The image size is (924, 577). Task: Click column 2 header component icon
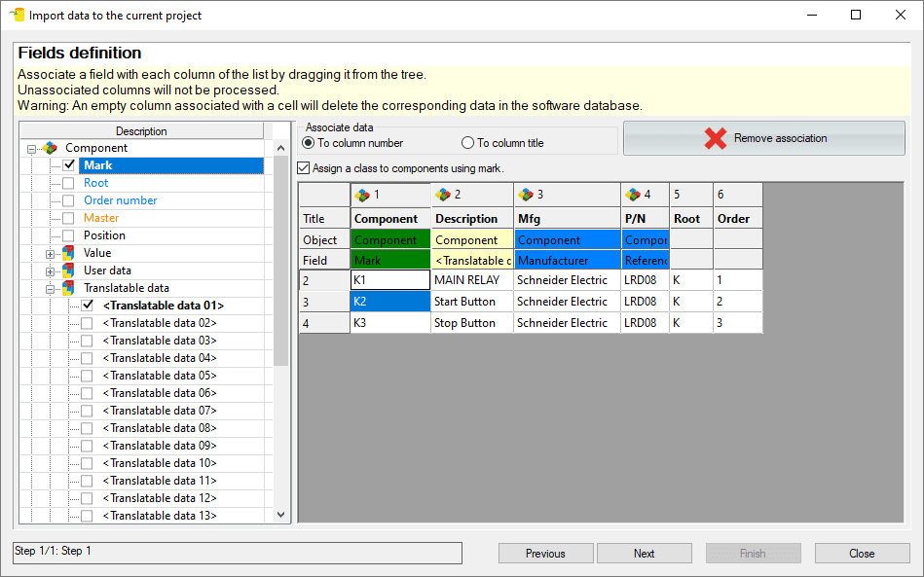(x=443, y=195)
